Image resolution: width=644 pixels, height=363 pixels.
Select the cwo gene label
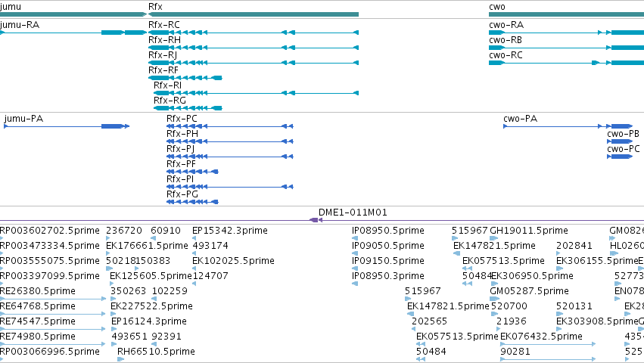click(497, 7)
